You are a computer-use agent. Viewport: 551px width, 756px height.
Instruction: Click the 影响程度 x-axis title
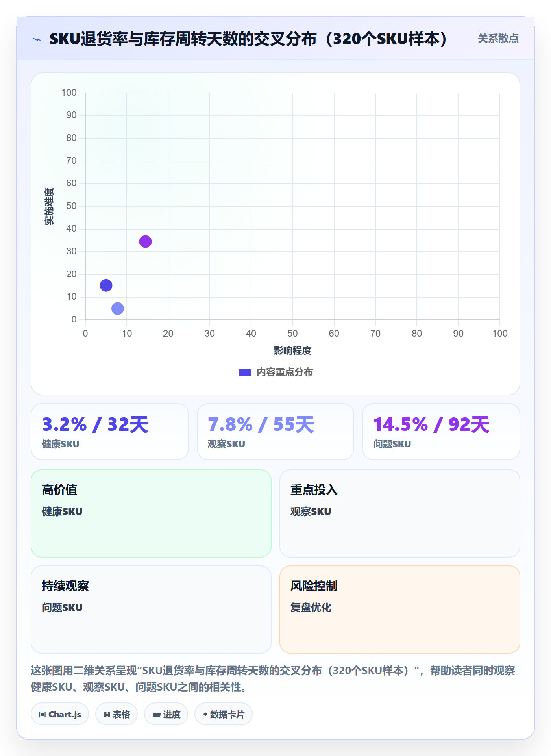[292, 350]
